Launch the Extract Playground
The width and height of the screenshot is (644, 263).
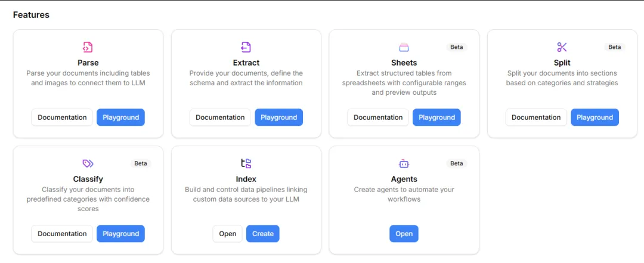click(279, 117)
